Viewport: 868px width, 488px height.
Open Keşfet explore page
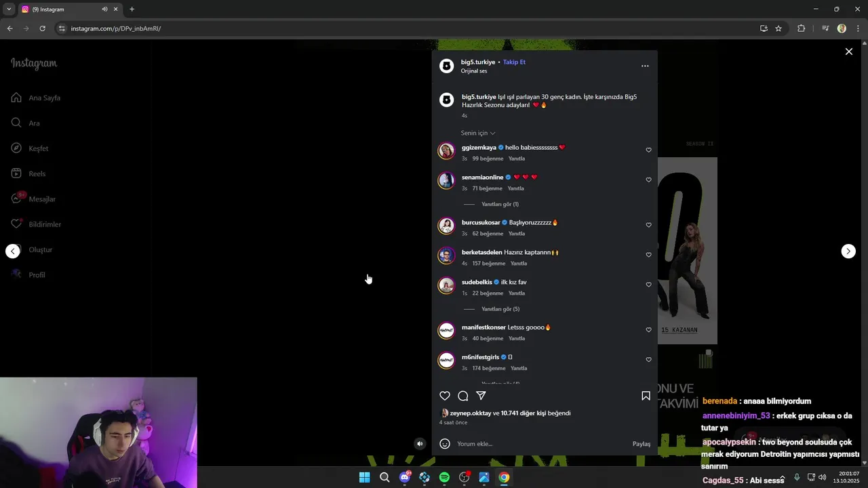point(29,148)
